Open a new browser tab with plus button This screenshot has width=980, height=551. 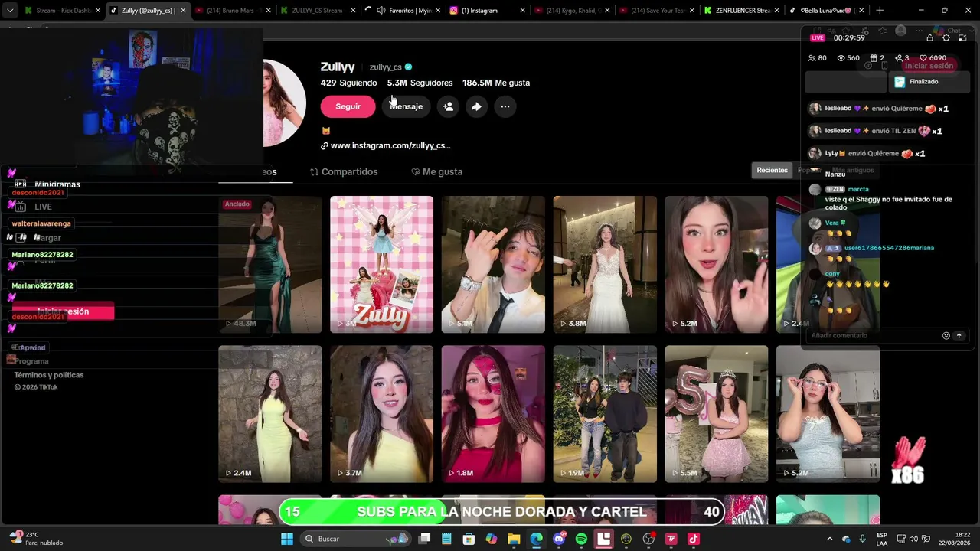click(880, 11)
